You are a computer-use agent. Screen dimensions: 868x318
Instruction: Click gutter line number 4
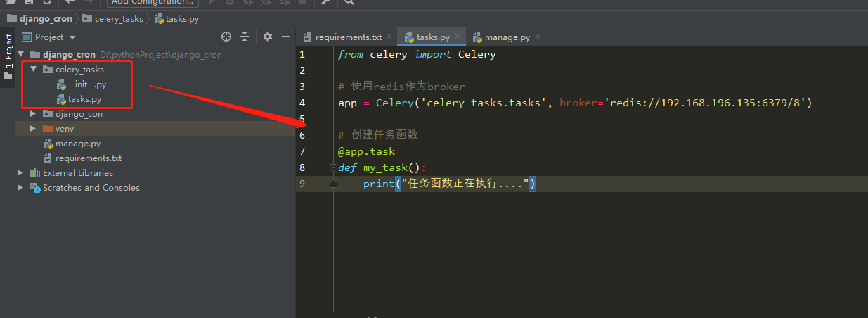point(302,103)
